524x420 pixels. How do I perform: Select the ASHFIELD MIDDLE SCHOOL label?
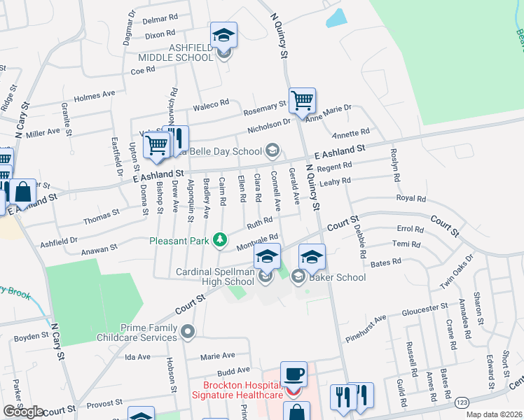(x=176, y=52)
